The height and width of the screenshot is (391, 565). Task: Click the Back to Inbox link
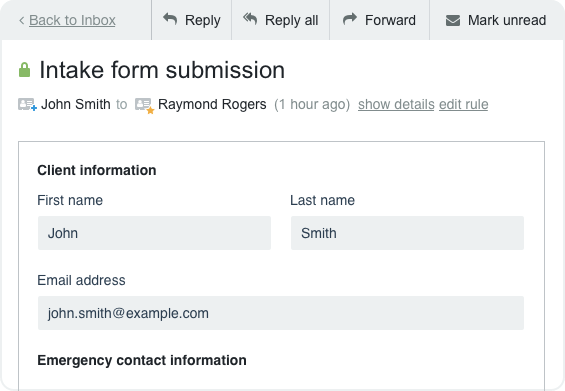click(72, 20)
